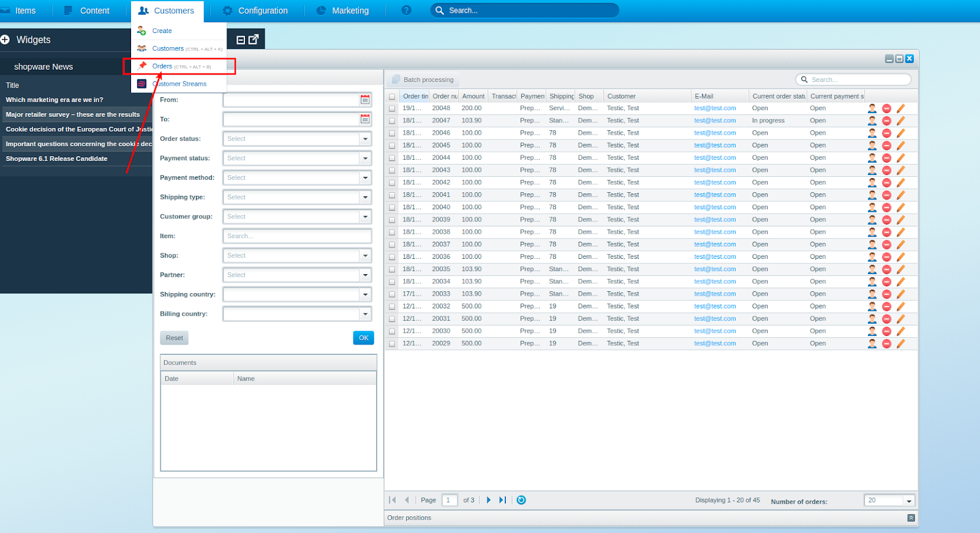Open the To date calendar picker
The height and width of the screenshot is (533, 980).
365,119
